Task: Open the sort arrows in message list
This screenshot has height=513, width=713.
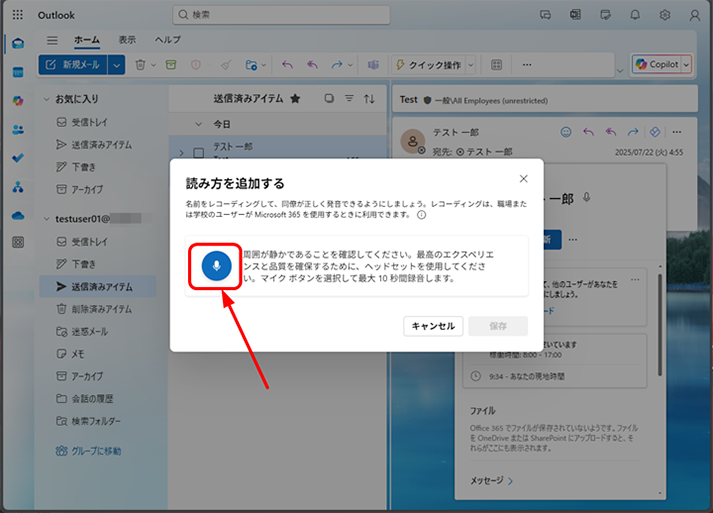Action: (x=369, y=99)
